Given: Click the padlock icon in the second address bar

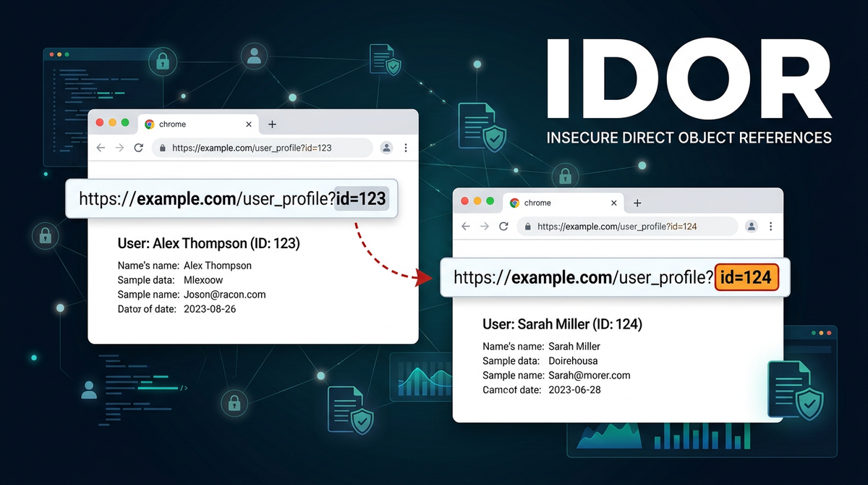Looking at the screenshot, I should [527, 226].
